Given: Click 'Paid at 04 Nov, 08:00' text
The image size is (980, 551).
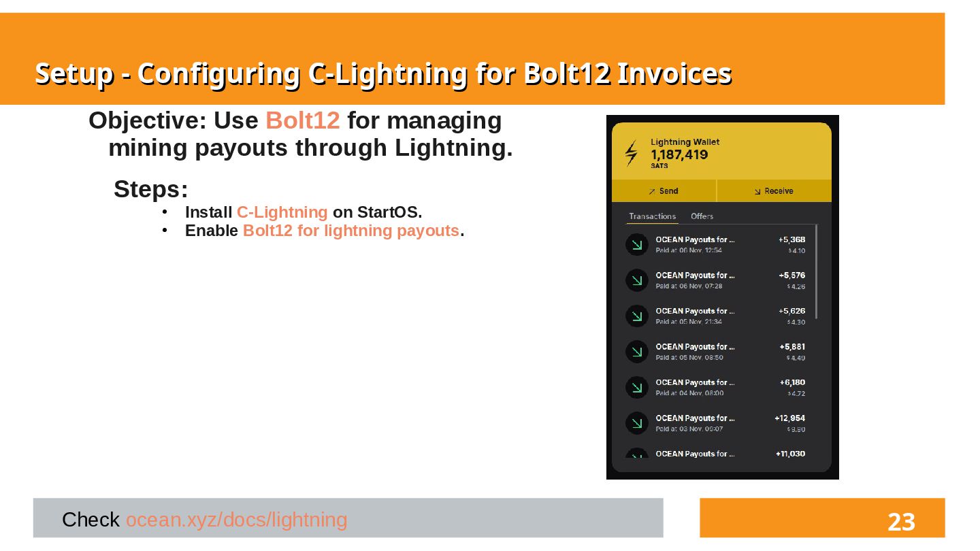Looking at the screenshot, I should tap(689, 393).
